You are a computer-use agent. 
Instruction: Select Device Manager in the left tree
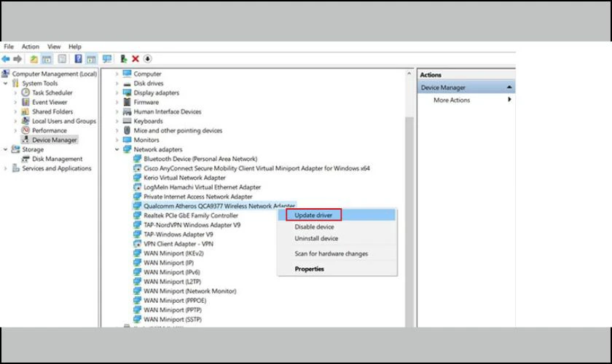click(x=54, y=140)
